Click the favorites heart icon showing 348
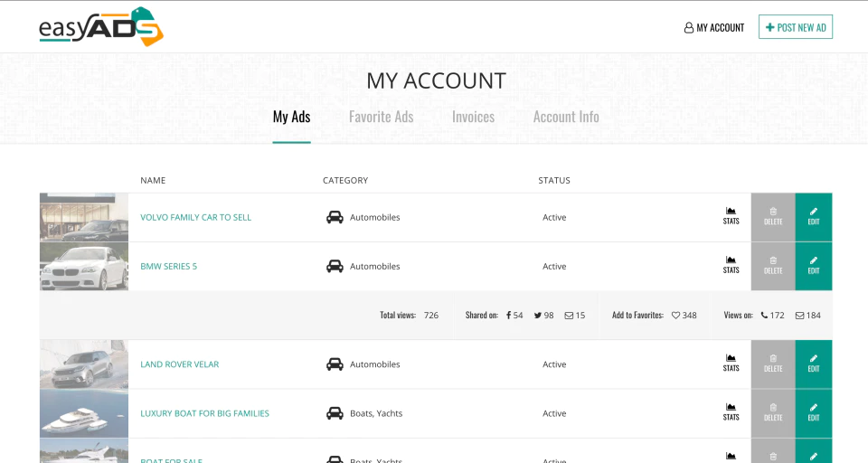This screenshot has width=868, height=463. (x=675, y=316)
